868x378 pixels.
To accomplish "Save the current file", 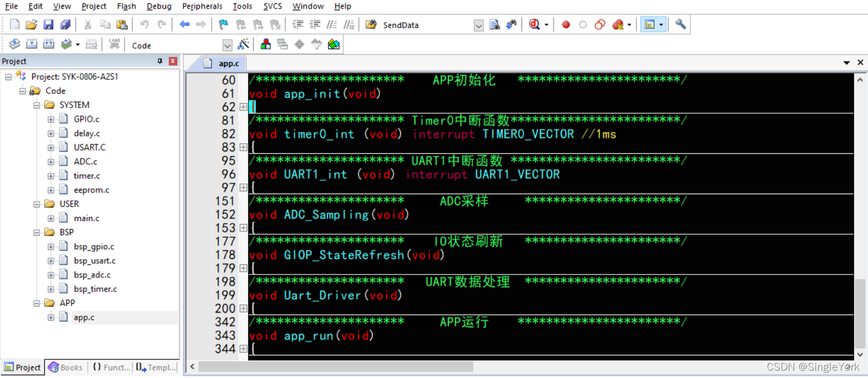I will [x=48, y=24].
